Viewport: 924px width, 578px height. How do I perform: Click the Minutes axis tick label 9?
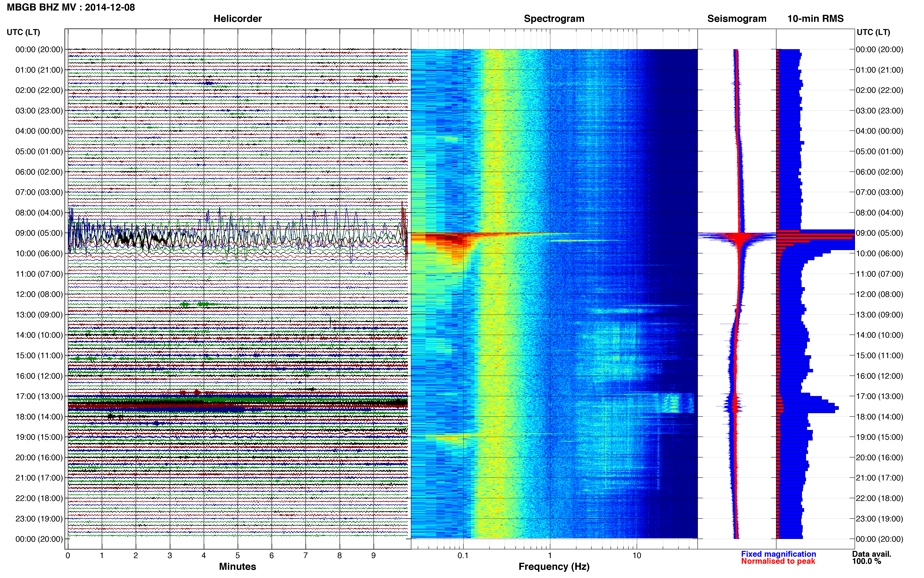pos(373,555)
